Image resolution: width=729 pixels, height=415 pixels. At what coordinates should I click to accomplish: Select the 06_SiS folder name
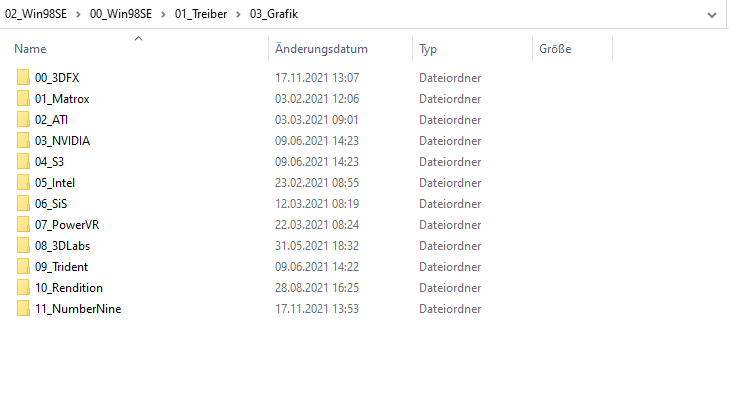51,204
